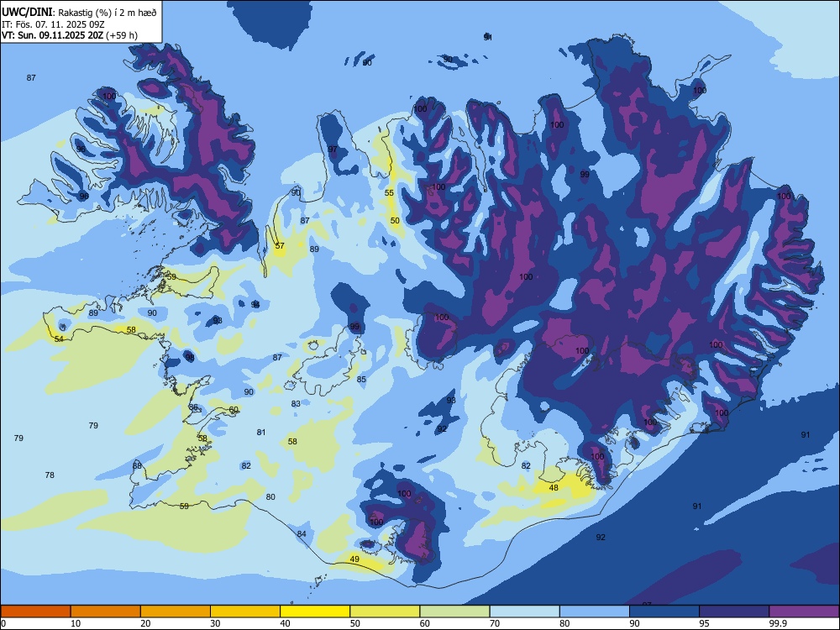
Task: Click the orange 10–20 legend swatch
Action: click(x=106, y=612)
